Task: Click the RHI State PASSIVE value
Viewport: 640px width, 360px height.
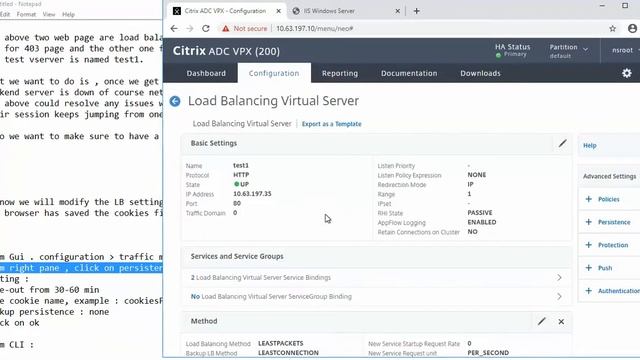Action: click(480, 213)
